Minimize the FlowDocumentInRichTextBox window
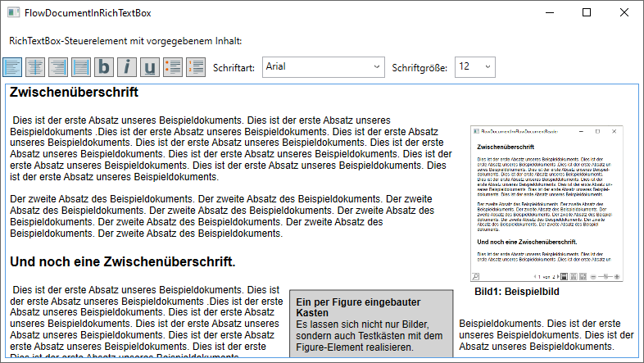The image size is (644, 363). tap(550, 13)
